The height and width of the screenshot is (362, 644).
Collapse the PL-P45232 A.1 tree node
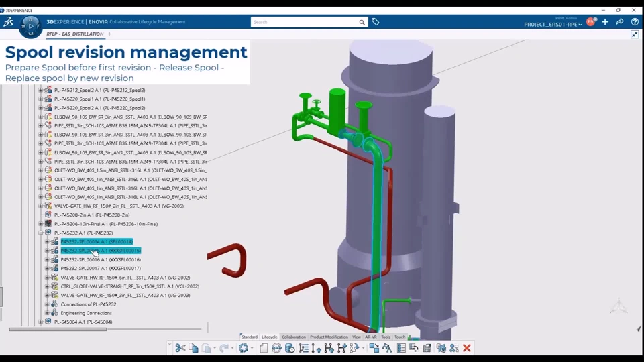pos(41,233)
